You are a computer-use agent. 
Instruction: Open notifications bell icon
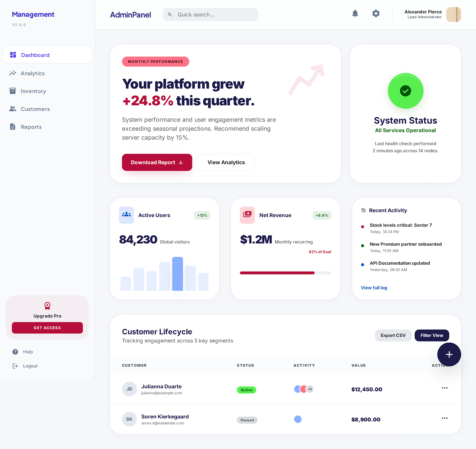(355, 13)
